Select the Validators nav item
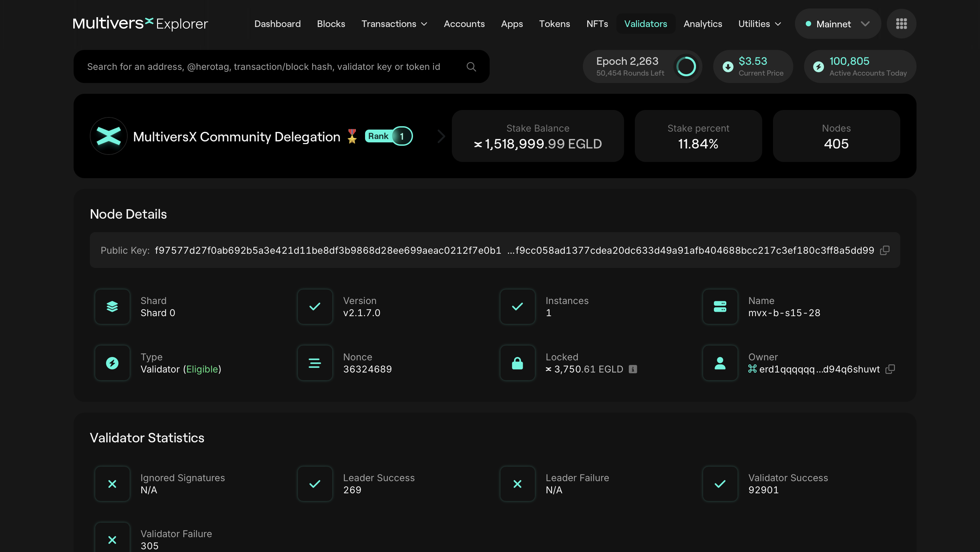Image resolution: width=980 pixels, height=552 pixels. coord(646,24)
